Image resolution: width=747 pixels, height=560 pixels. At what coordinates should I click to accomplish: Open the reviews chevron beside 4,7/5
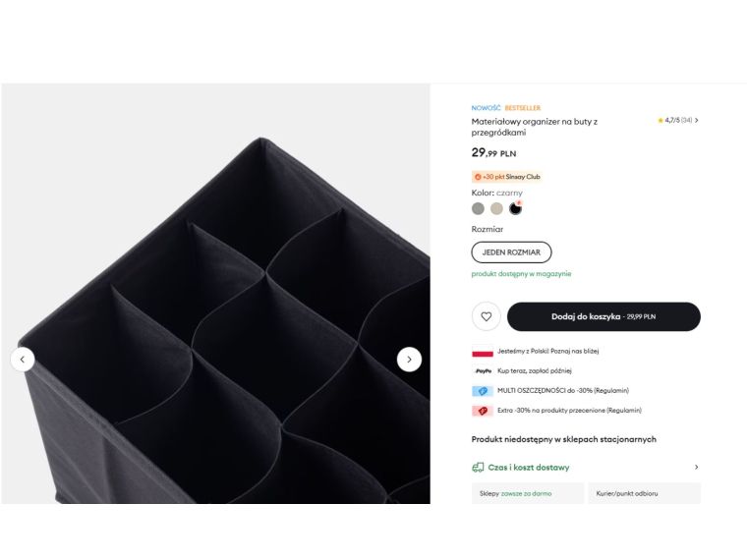tap(697, 121)
